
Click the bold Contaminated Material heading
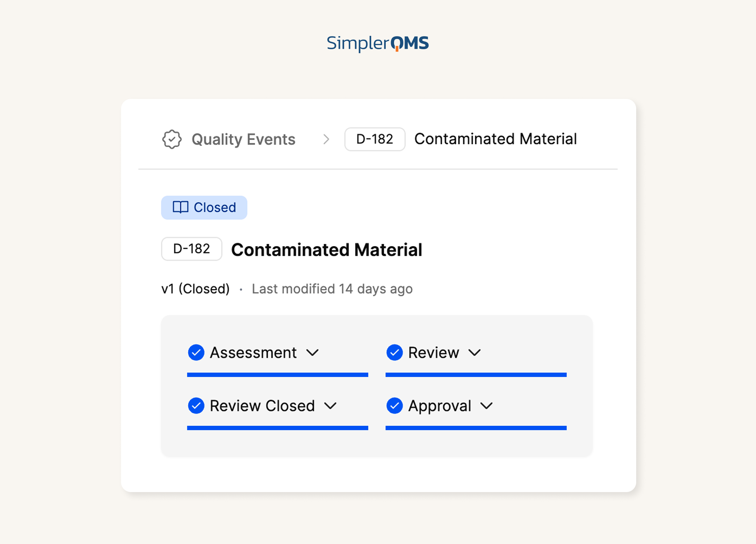point(327,249)
